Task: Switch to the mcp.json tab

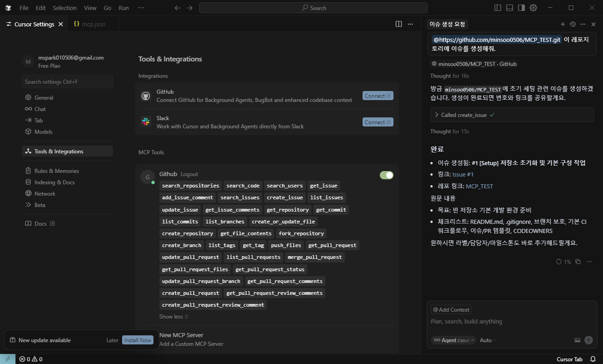Action: pos(93,24)
